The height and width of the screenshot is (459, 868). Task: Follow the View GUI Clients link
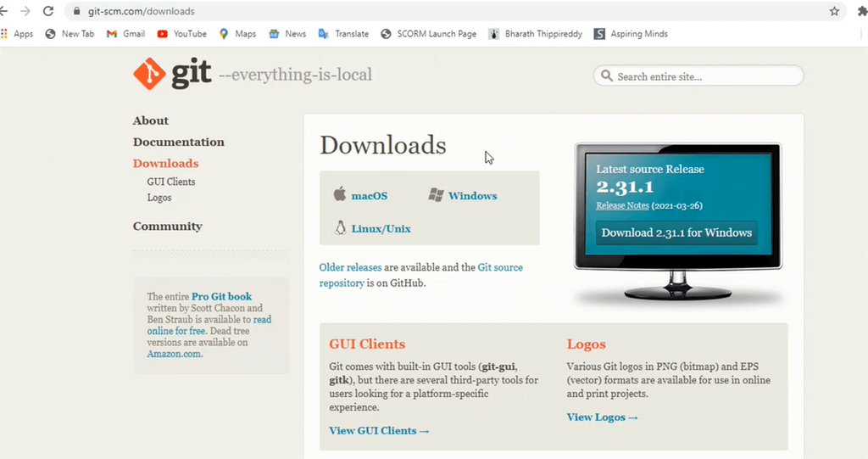pyautogui.click(x=379, y=431)
